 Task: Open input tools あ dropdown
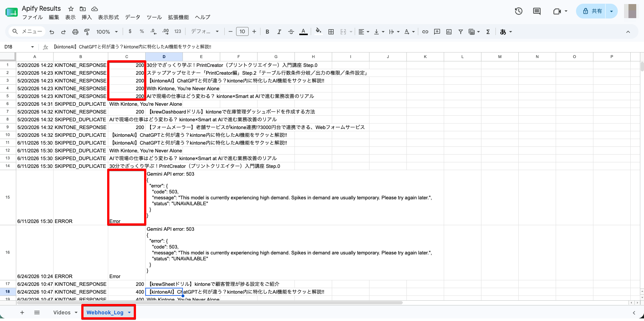coord(506,32)
